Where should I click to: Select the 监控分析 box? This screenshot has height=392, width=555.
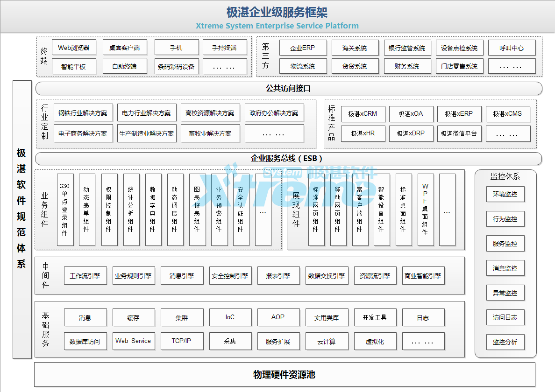(505, 342)
